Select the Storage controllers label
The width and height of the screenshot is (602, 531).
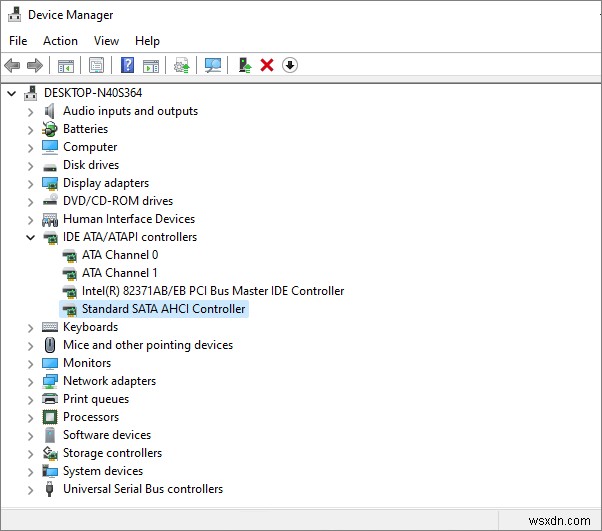(112, 453)
